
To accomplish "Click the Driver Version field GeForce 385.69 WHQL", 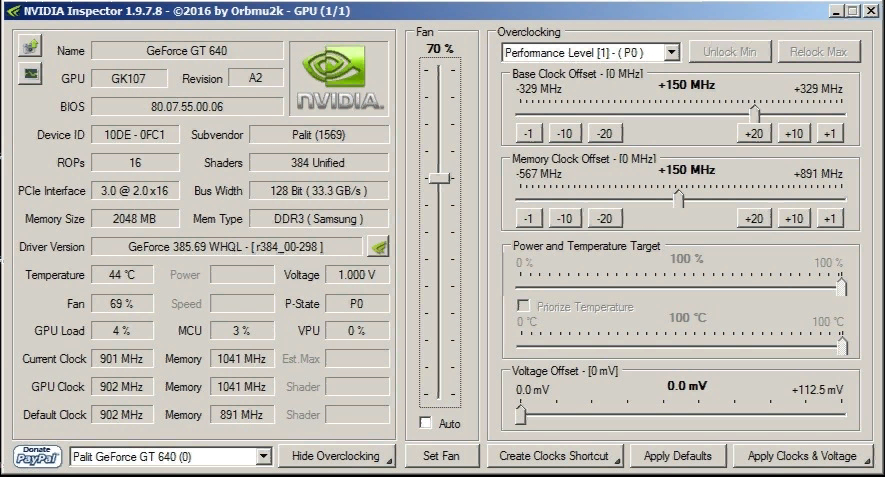I will click(226, 247).
